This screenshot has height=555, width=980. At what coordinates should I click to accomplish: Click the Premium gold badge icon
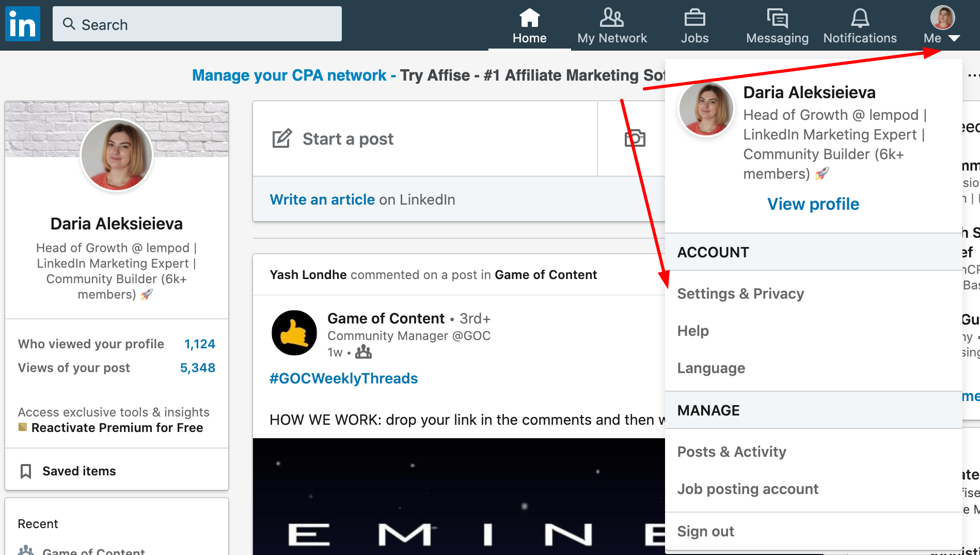[22, 427]
